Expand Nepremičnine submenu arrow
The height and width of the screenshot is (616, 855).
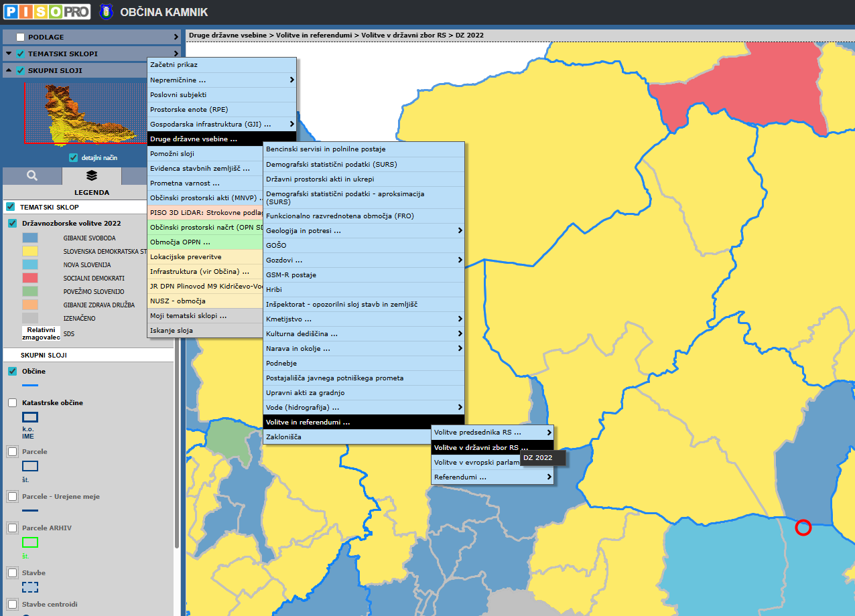[291, 80]
